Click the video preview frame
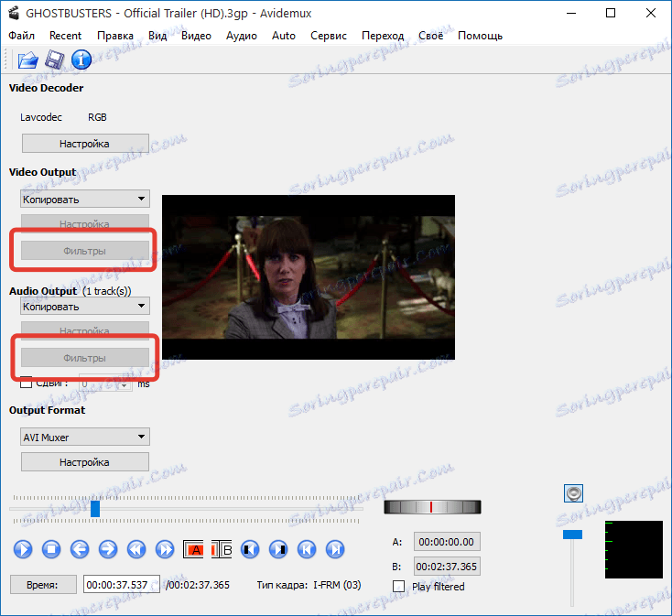The width and height of the screenshot is (672, 616). click(x=309, y=277)
